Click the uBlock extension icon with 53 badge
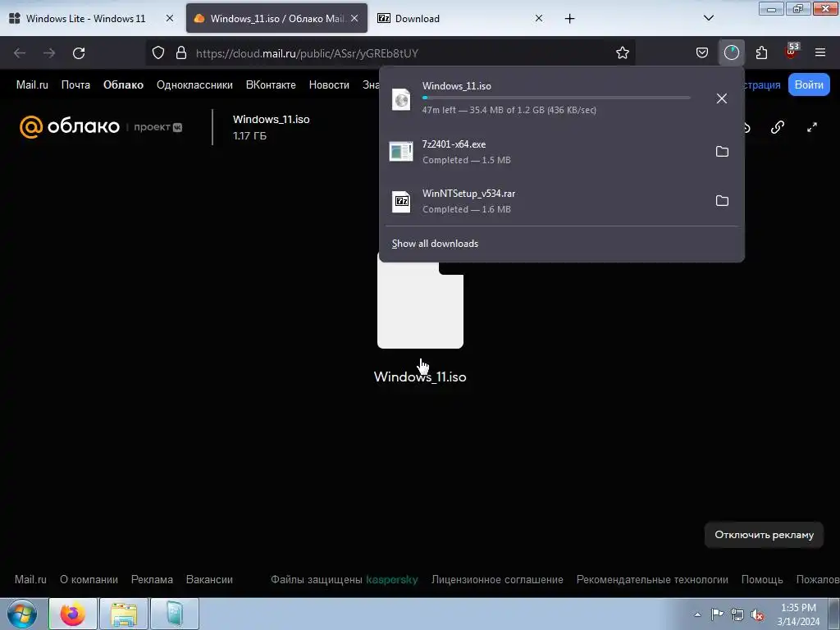This screenshot has height=630, width=840. tap(792, 52)
